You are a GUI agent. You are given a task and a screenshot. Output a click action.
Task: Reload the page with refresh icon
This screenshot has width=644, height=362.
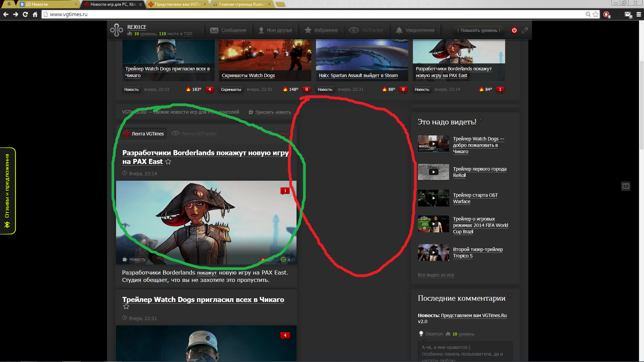click(x=25, y=14)
